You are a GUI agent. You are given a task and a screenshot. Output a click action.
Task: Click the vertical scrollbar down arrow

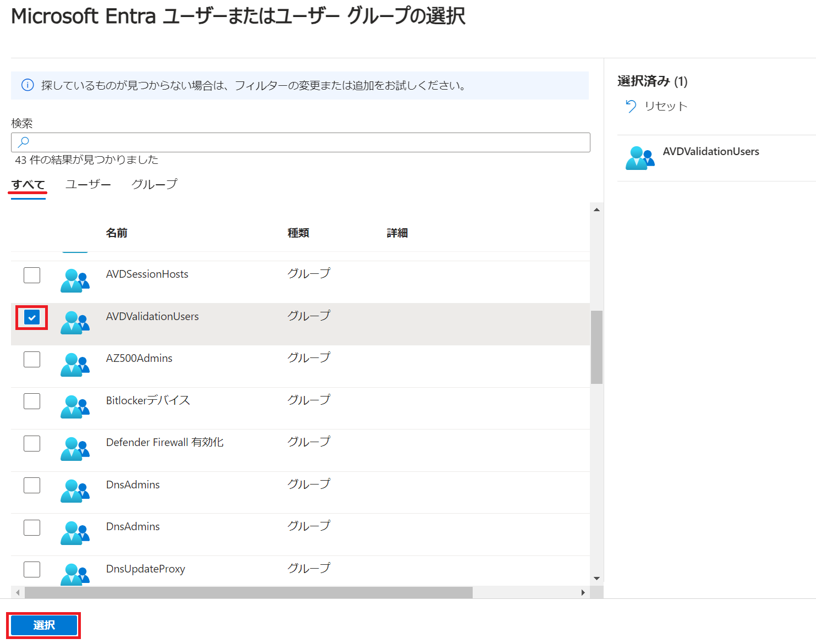tap(596, 579)
